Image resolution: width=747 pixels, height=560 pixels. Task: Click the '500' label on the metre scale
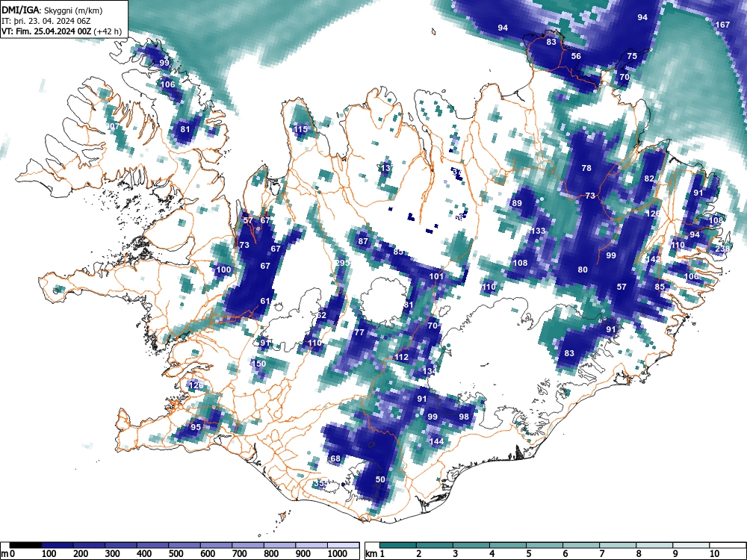tap(176, 553)
